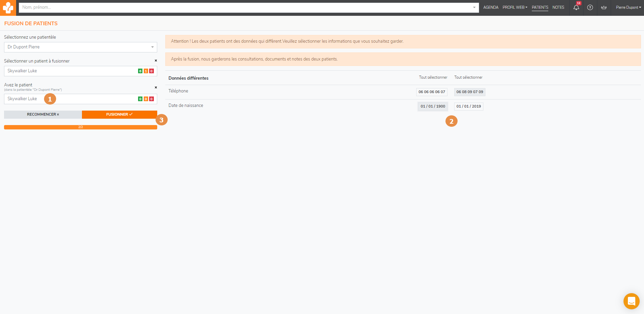
Task: Click the green badge on first Skywalker Luke
Action: click(140, 71)
